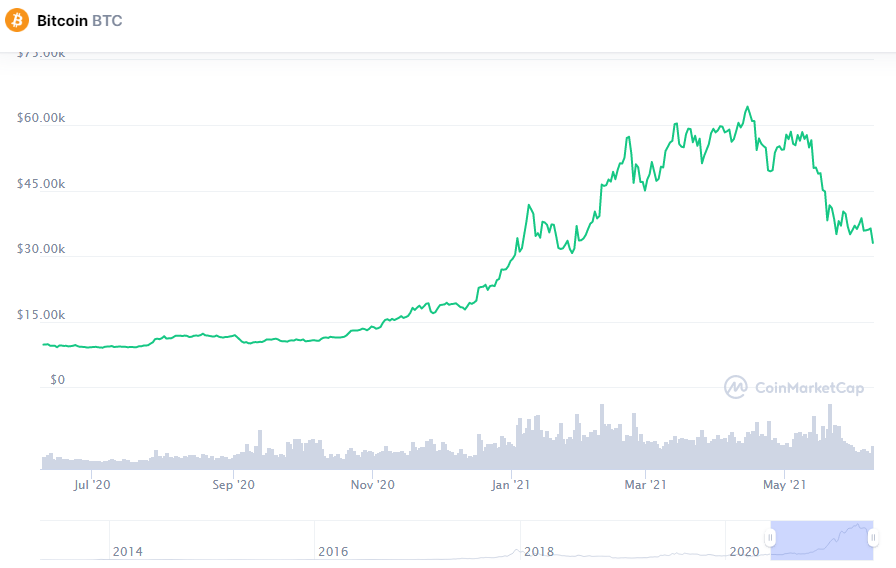The image size is (896, 568).
Task: Click the Bitcoin title text
Action: coord(61,20)
